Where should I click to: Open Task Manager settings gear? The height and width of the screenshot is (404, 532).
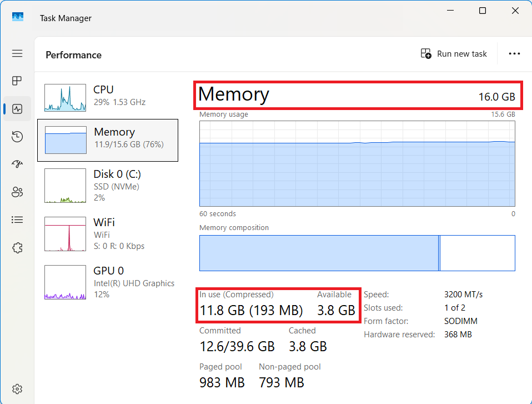click(x=17, y=388)
